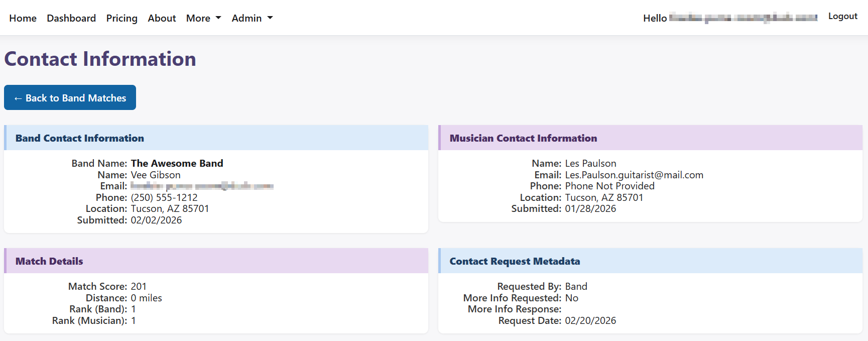Viewport: 868px width, 341px height.
Task: Click the Musician Contact Information header
Action: coord(524,138)
